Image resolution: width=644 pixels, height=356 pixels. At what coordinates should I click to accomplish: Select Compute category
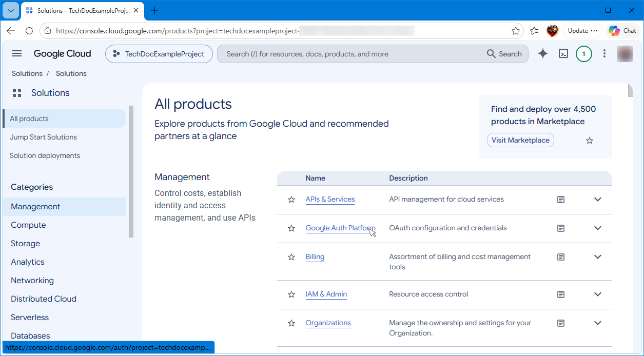(28, 225)
